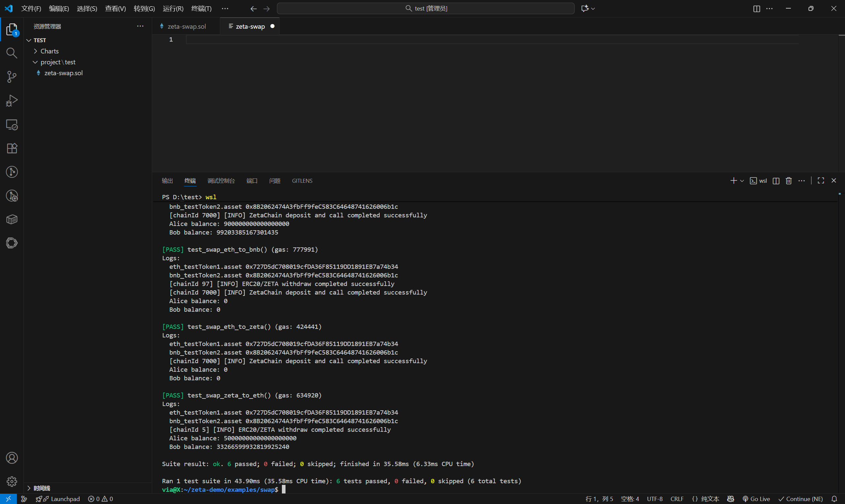Image resolution: width=845 pixels, height=504 pixels.
Task: Open the GitLens icon in activity bar
Action: (12, 172)
